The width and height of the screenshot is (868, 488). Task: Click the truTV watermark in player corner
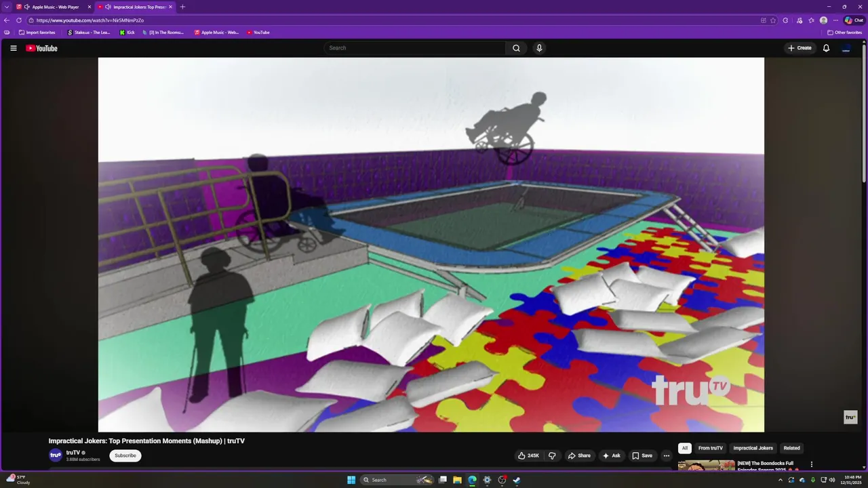[x=850, y=418]
